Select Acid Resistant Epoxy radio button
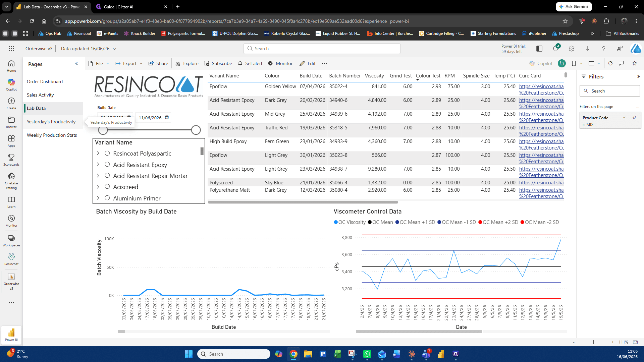The image size is (644, 362). [x=107, y=165]
